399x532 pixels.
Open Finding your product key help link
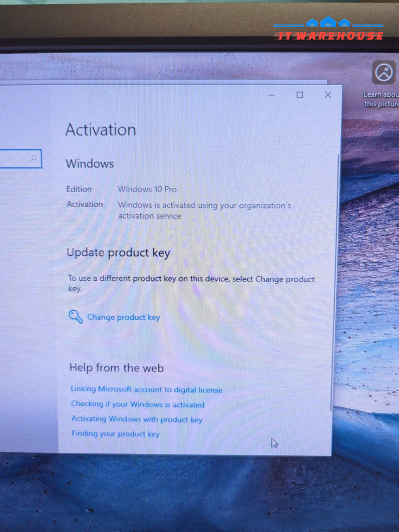[115, 434]
